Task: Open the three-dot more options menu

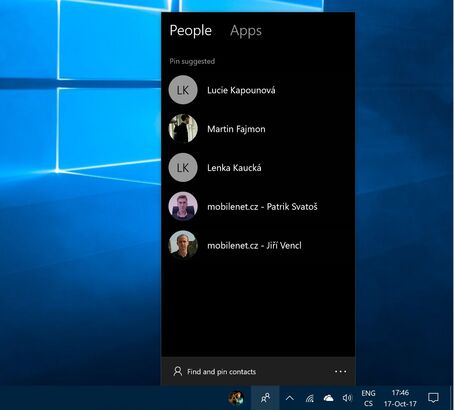Action: pos(340,371)
